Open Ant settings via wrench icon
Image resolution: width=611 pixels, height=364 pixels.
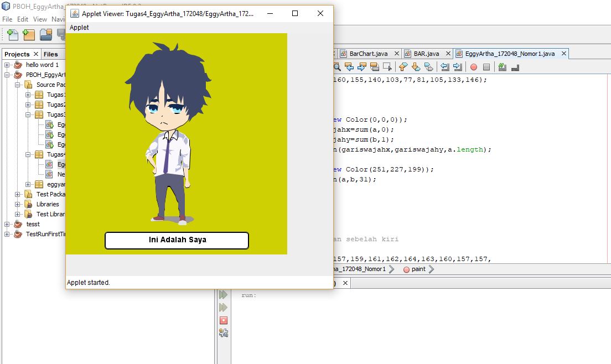(224, 332)
